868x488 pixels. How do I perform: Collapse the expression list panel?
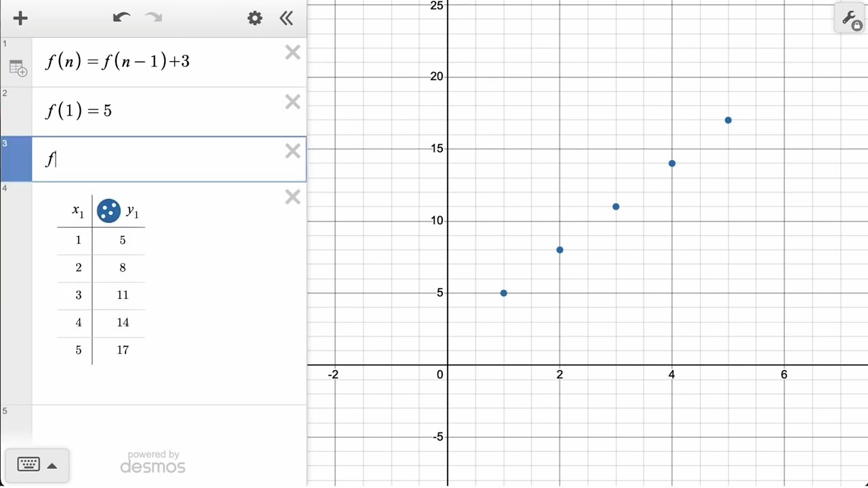coord(286,18)
